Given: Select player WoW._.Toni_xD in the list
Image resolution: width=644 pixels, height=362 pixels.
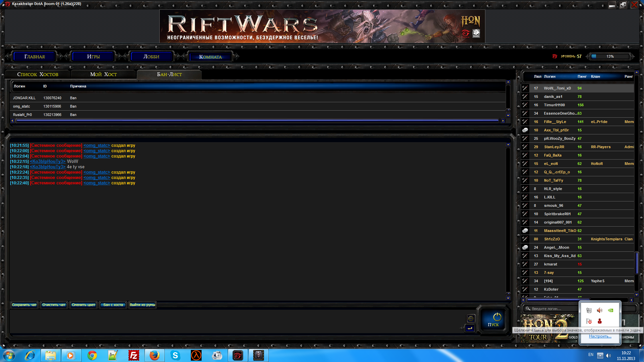Looking at the screenshot, I should coord(577,88).
